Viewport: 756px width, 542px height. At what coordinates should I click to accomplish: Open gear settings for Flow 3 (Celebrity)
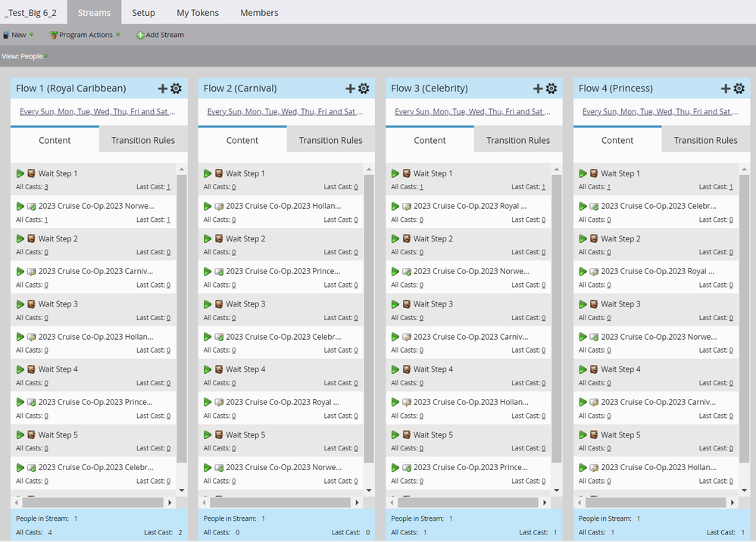point(551,88)
